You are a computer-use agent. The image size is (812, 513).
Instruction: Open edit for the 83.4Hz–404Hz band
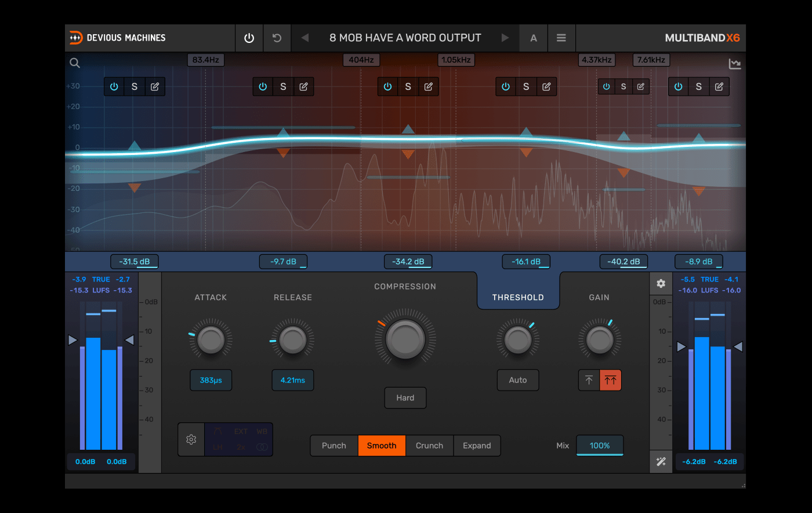[x=303, y=86]
